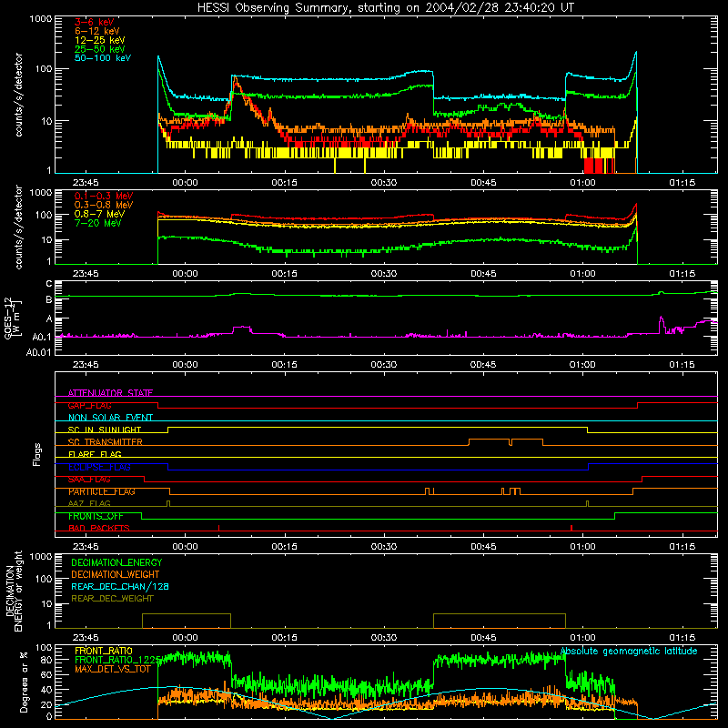
Task: Click the 0.1-0.3 MeV legend label
Action: (104, 197)
